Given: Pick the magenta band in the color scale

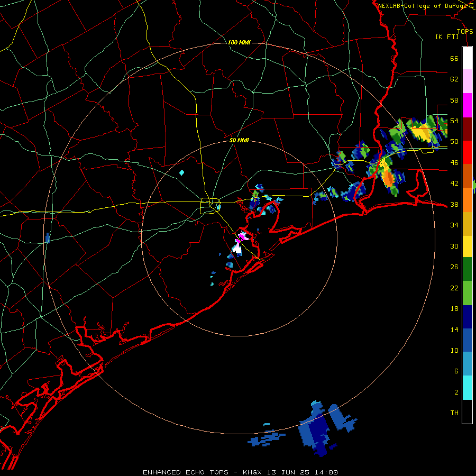Looking at the screenshot, I should coord(467,105).
